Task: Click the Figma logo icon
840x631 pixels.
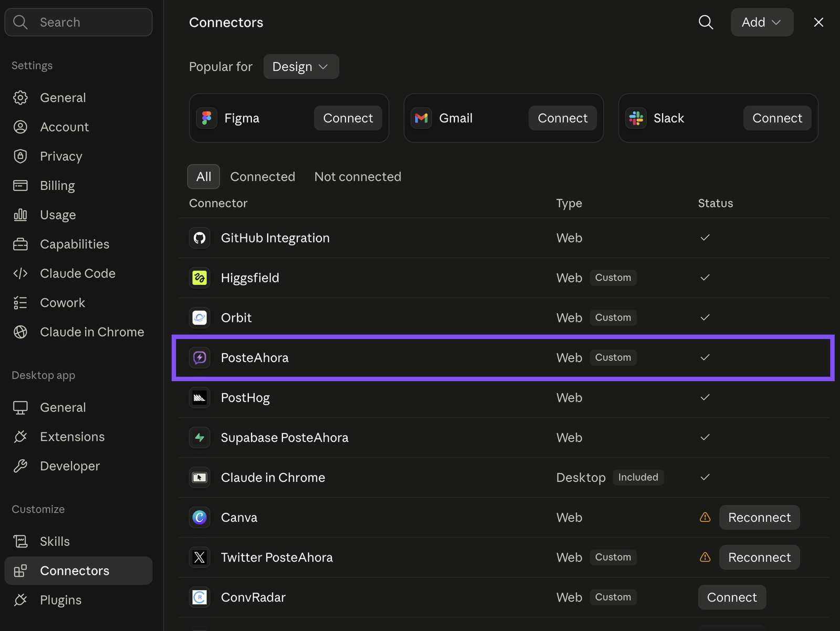Action: coord(207,118)
